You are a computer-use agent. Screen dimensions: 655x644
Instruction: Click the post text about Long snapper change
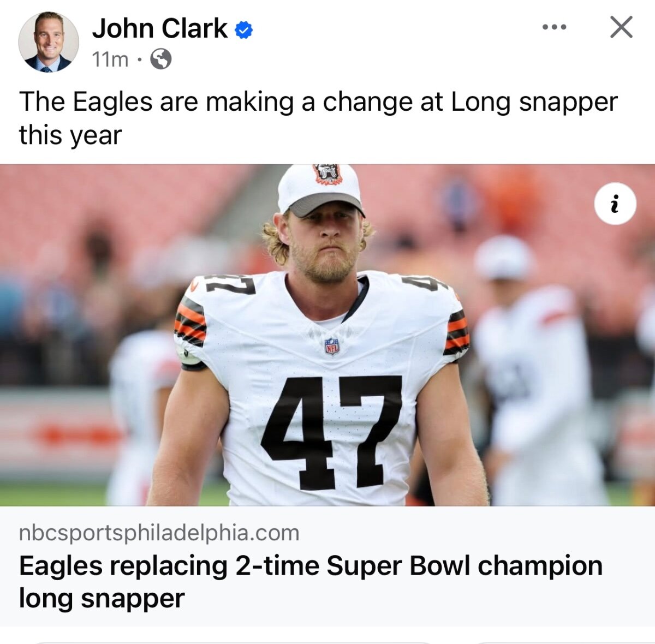point(318,118)
